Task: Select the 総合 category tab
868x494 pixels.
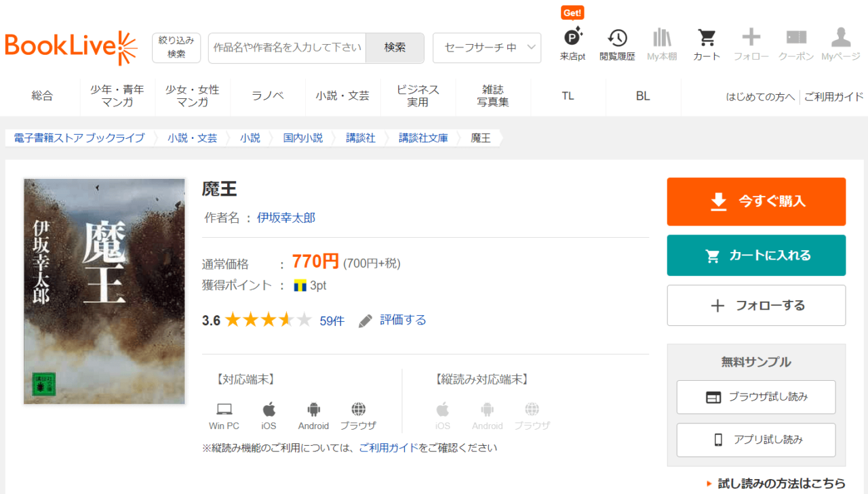Action: click(42, 96)
